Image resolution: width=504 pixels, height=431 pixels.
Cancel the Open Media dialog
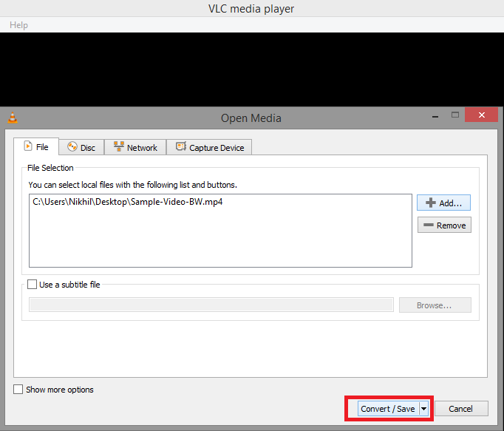[460, 409]
